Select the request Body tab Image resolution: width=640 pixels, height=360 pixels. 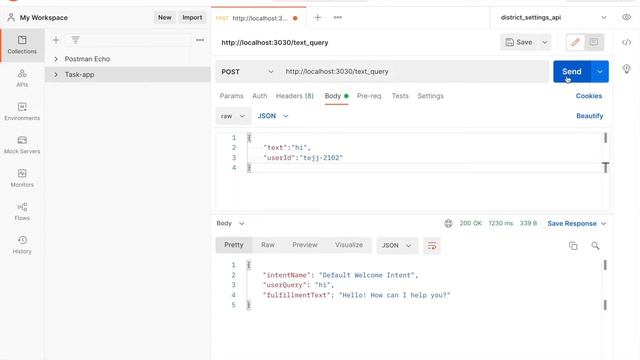[x=336, y=96]
